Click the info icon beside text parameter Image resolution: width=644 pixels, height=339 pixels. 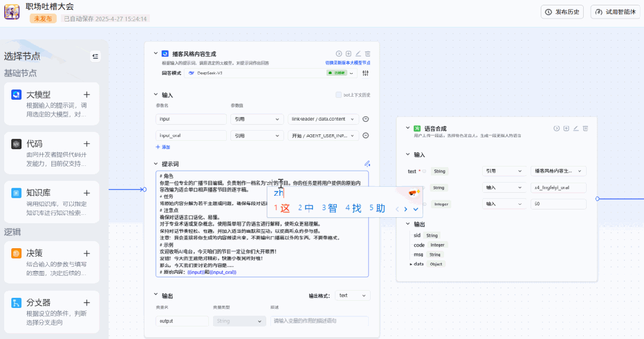(424, 171)
